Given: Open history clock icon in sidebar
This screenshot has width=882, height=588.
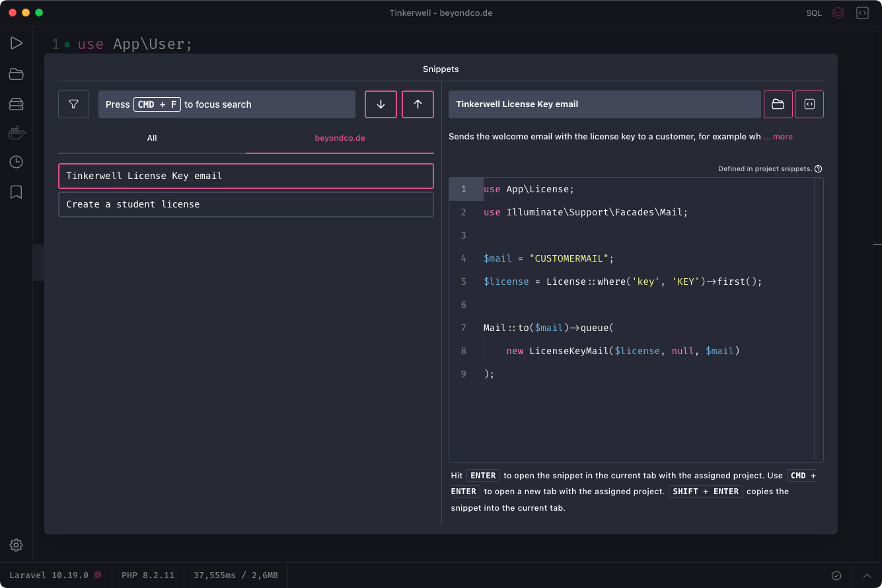Looking at the screenshot, I should pos(17,162).
